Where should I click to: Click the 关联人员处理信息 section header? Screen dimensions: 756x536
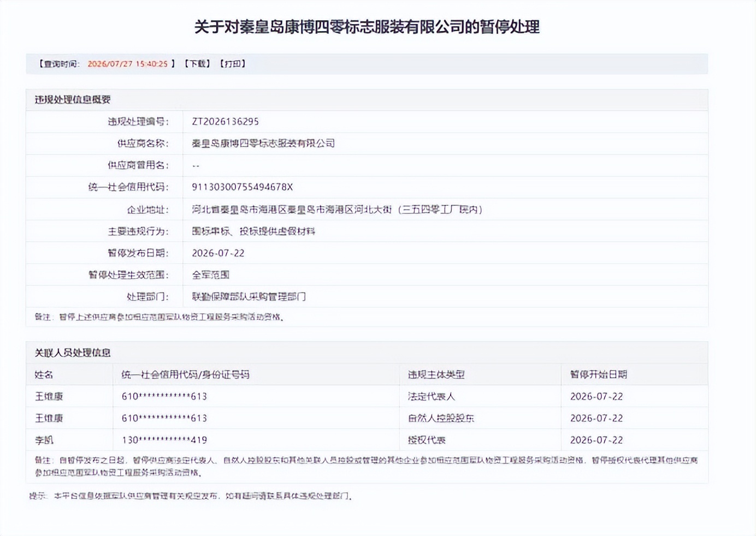[x=73, y=353]
